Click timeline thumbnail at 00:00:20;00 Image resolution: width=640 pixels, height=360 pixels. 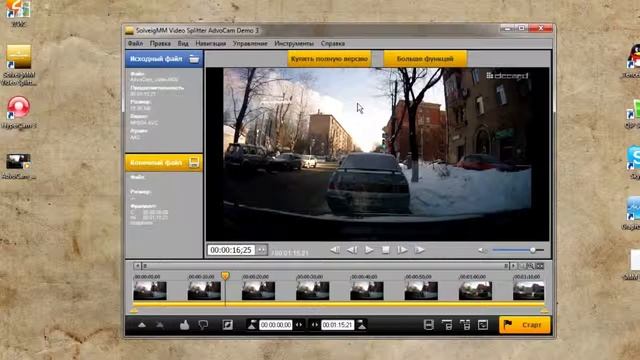tap(258, 291)
